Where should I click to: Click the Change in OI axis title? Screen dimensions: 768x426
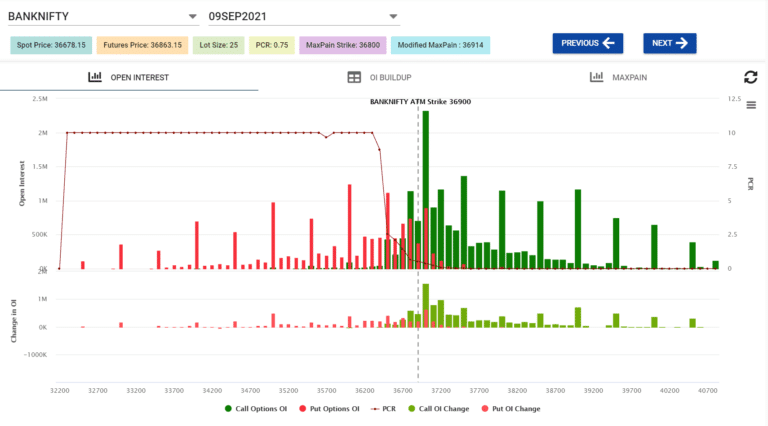pyautogui.click(x=14, y=321)
